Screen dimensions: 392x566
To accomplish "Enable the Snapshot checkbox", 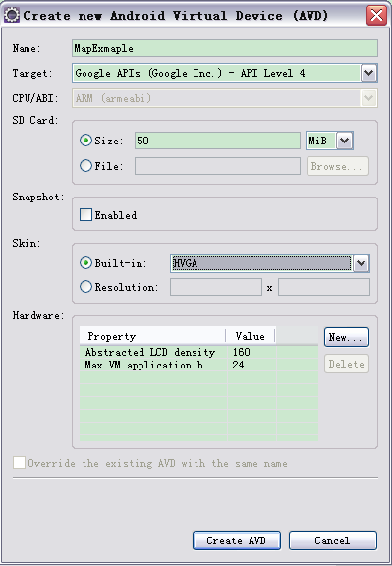I will click(x=85, y=215).
